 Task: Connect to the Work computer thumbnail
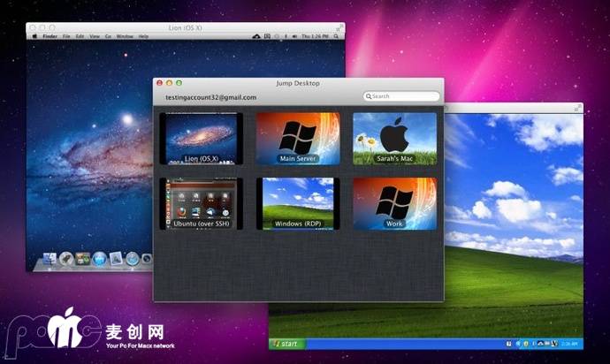pos(394,204)
